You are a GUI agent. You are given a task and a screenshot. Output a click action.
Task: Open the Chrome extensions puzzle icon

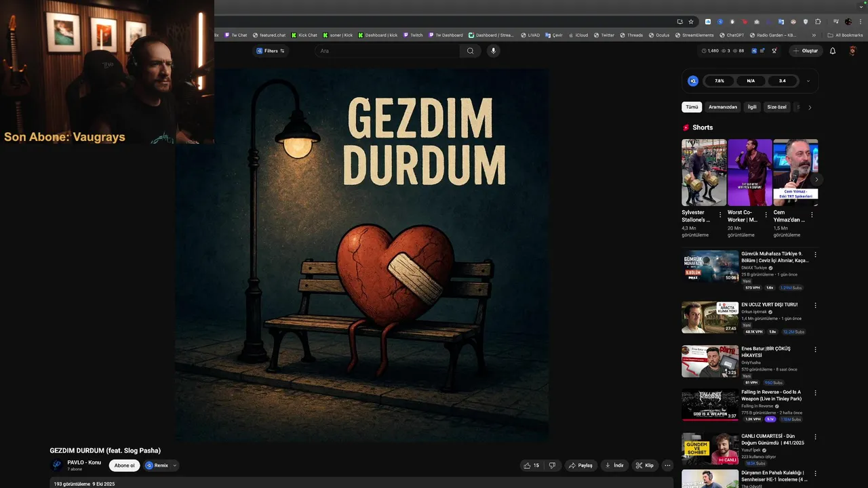tap(818, 22)
